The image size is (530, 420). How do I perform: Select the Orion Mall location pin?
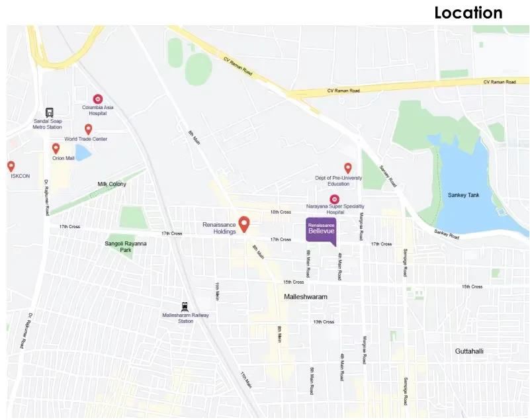point(56,149)
